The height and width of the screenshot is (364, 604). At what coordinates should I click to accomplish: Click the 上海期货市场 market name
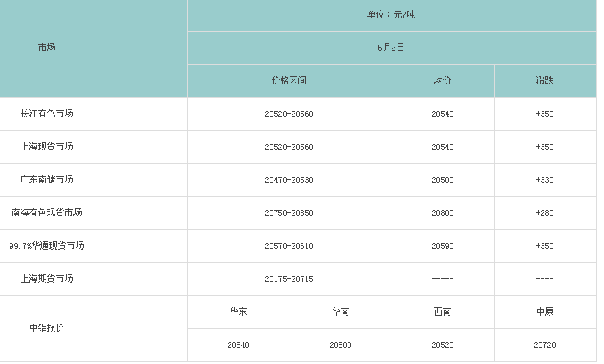coord(46,279)
